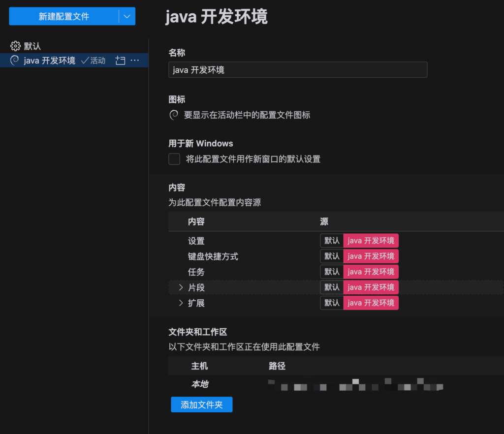Click the gear icon next to 默认
Viewport: 504px width, 434px height.
click(15, 46)
